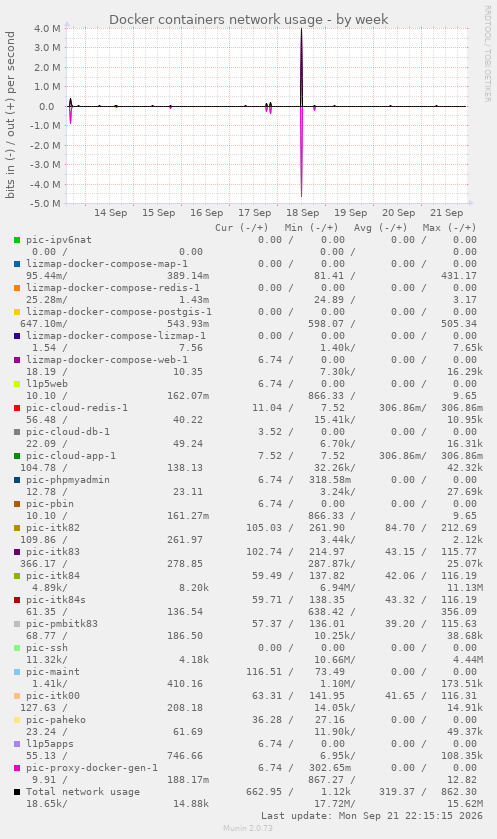Click the 'lizmap-docker-compose-web-1' label
The image size is (497, 839).
click(x=107, y=360)
